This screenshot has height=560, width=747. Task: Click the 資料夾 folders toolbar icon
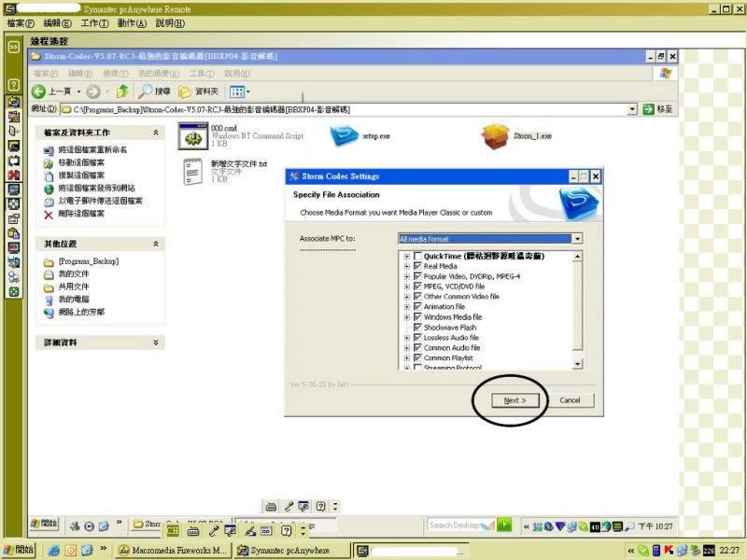(x=185, y=91)
